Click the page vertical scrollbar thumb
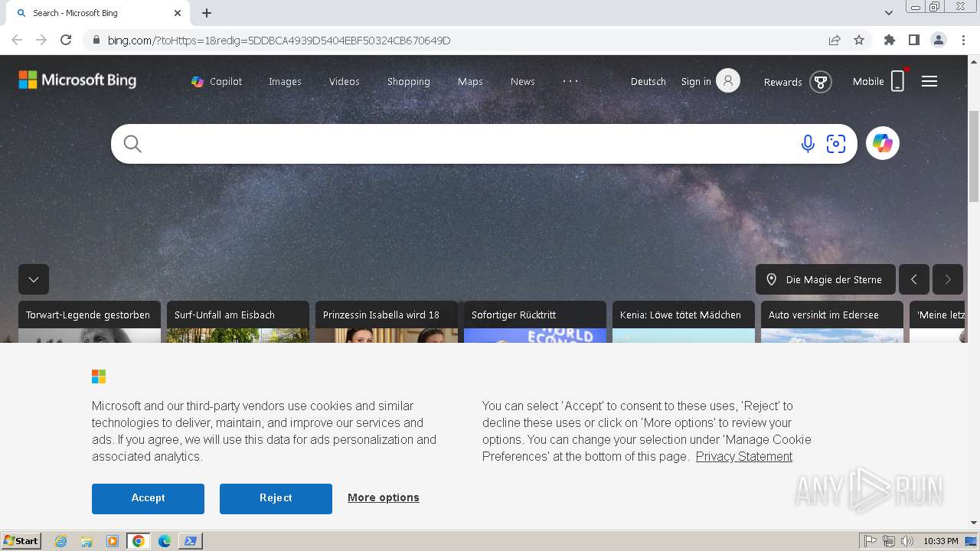 tap(974, 155)
